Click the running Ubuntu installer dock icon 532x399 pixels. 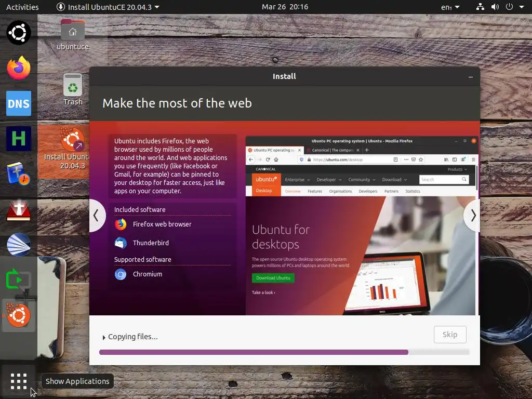pyautogui.click(x=19, y=315)
